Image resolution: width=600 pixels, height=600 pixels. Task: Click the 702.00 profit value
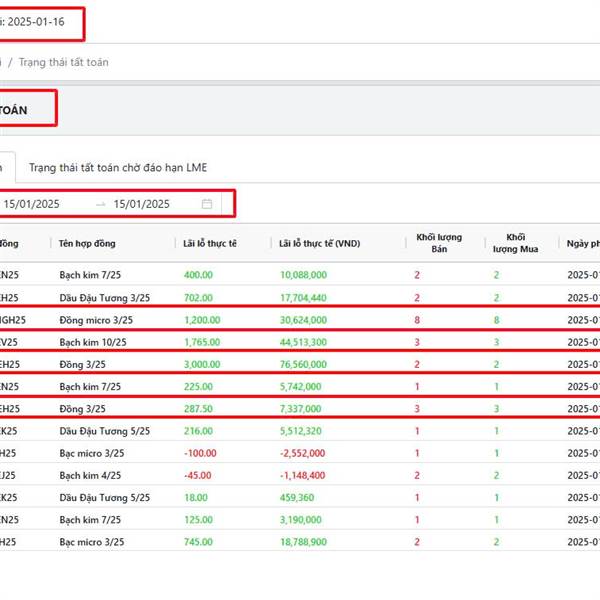(x=198, y=298)
